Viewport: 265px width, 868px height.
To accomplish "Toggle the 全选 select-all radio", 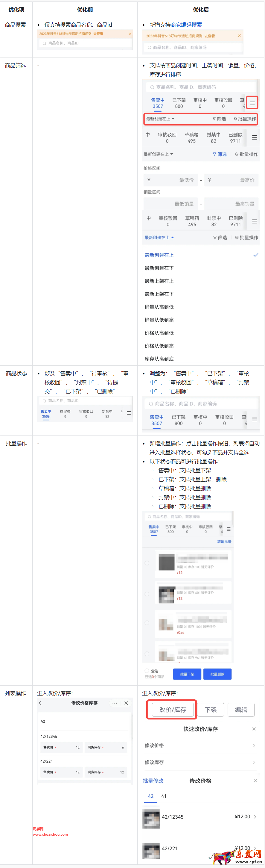I will [x=147, y=671].
